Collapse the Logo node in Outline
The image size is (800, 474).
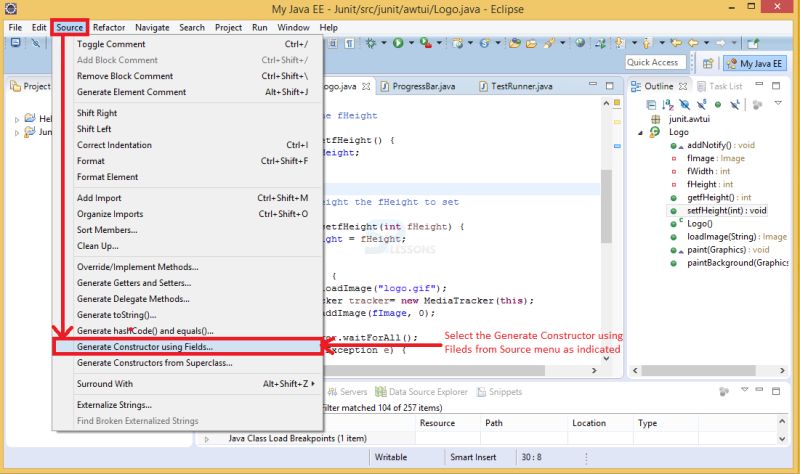(x=641, y=133)
